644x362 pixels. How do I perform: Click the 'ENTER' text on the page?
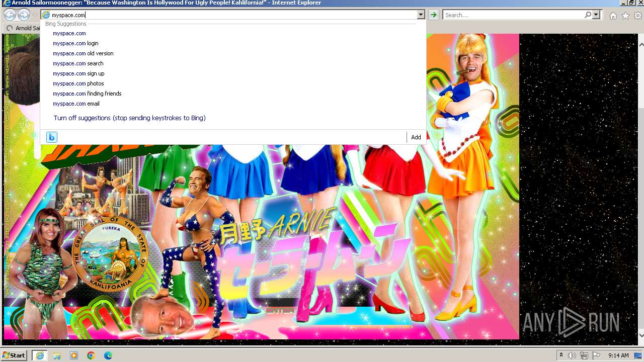pyautogui.click(x=280, y=310)
